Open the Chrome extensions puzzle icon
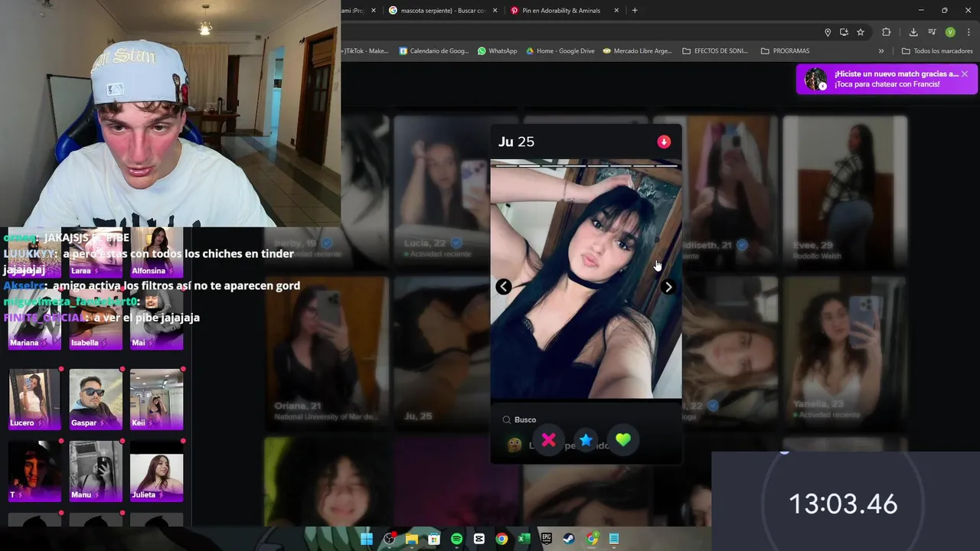The image size is (980, 551). (x=887, y=32)
